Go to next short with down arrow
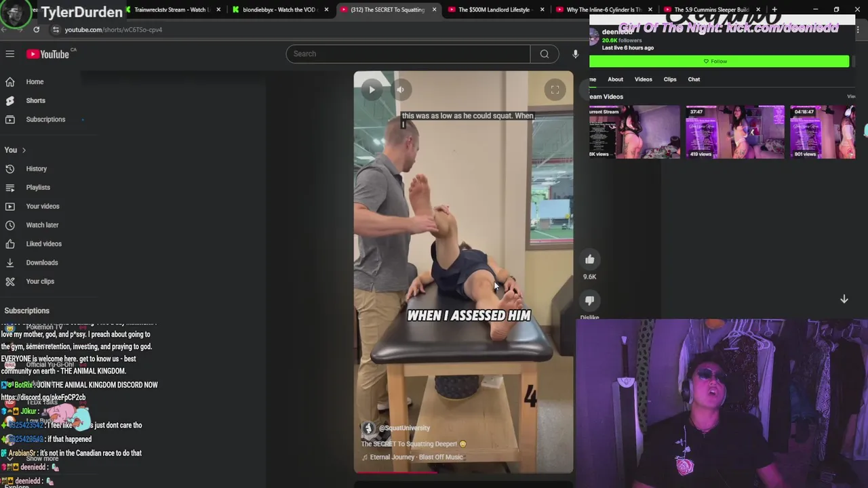The image size is (868, 488). (x=844, y=299)
